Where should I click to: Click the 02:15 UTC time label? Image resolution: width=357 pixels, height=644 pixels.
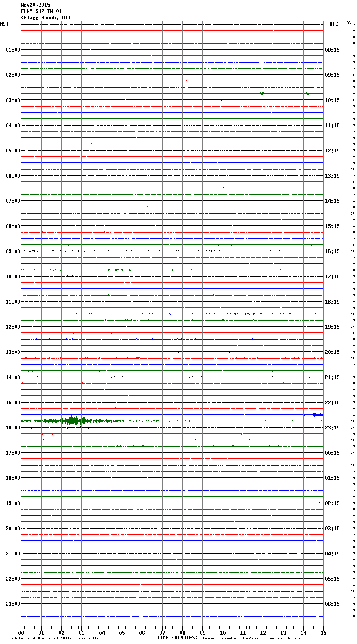click(x=332, y=503)
